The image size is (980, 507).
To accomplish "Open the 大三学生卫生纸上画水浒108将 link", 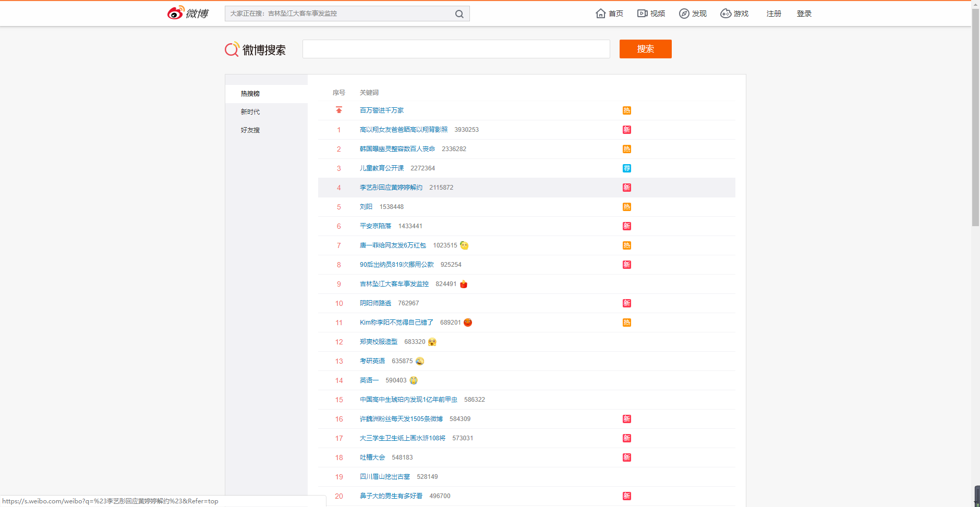I will [402, 438].
